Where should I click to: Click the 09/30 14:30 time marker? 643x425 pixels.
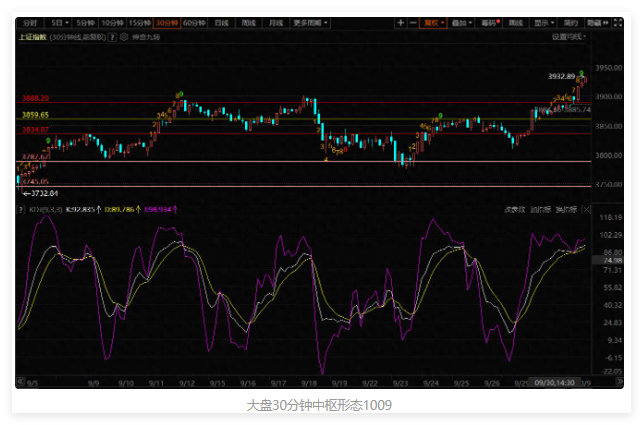[554, 382]
